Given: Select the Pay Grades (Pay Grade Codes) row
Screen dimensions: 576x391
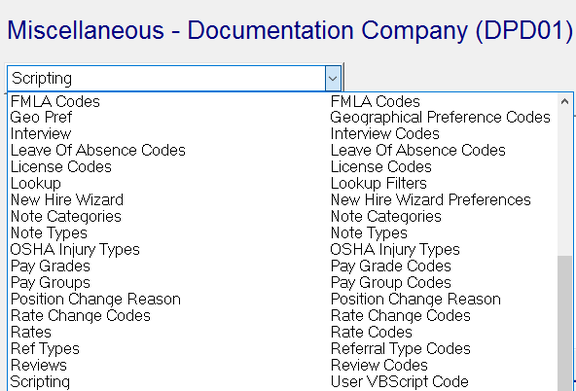Looking at the screenshot, I should coord(282,266).
